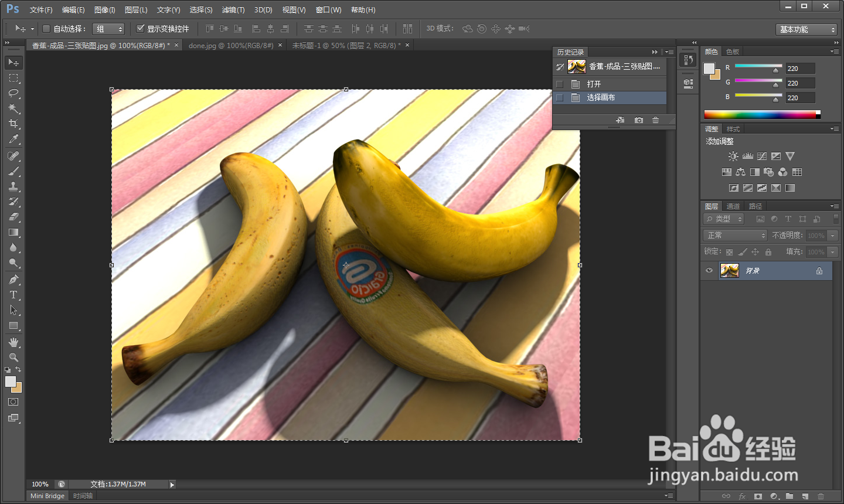The width and height of the screenshot is (844, 504).
Task: Switch to the 通道 channels tab
Action: (733, 206)
